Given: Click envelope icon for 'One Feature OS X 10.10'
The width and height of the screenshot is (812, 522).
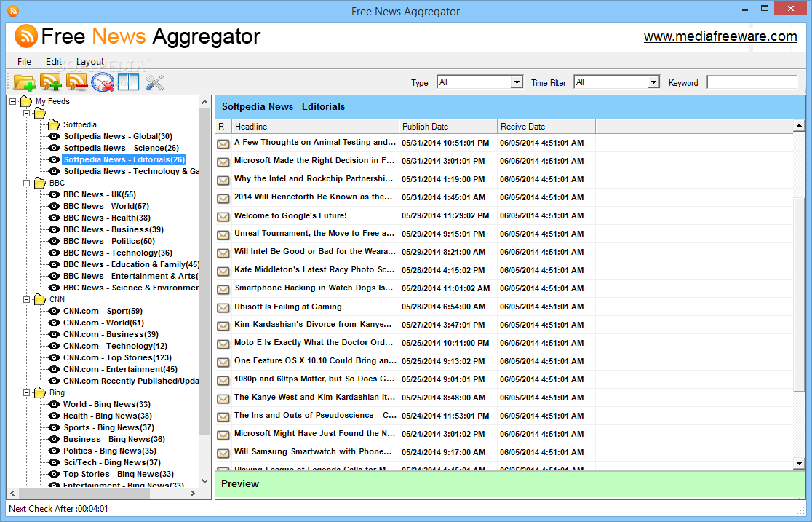Looking at the screenshot, I should coord(223,363).
